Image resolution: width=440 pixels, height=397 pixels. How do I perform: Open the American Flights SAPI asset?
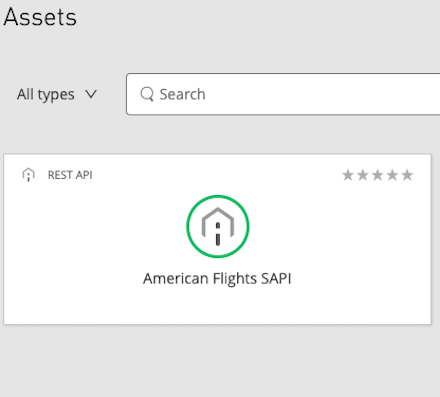217,278
